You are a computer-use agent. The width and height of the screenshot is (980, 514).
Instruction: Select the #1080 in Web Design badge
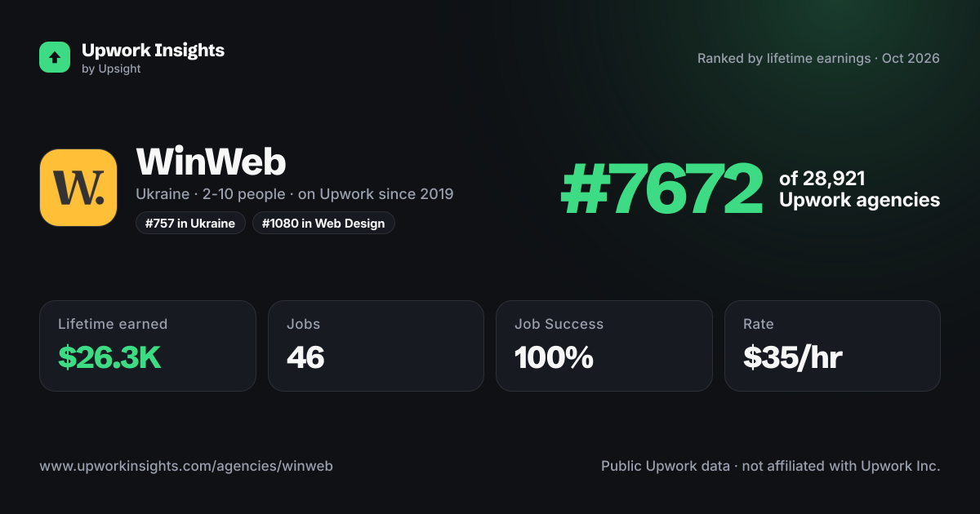(323, 223)
